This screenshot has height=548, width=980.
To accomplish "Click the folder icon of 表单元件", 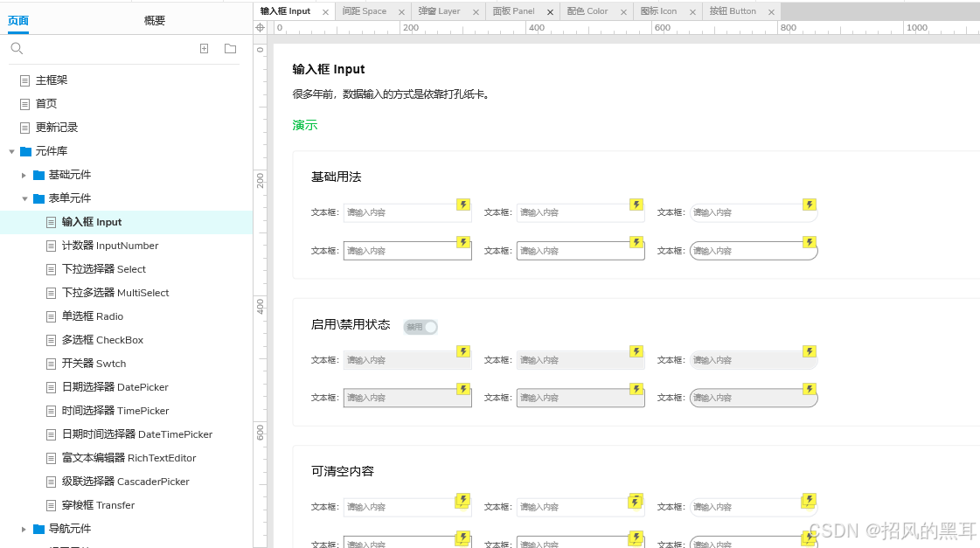I will coord(38,198).
